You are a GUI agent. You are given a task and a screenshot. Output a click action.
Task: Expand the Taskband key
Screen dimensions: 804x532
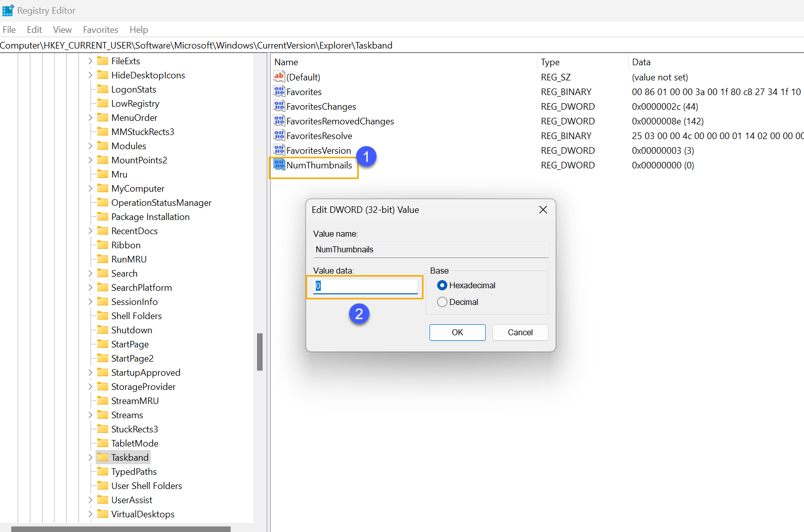point(90,457)
